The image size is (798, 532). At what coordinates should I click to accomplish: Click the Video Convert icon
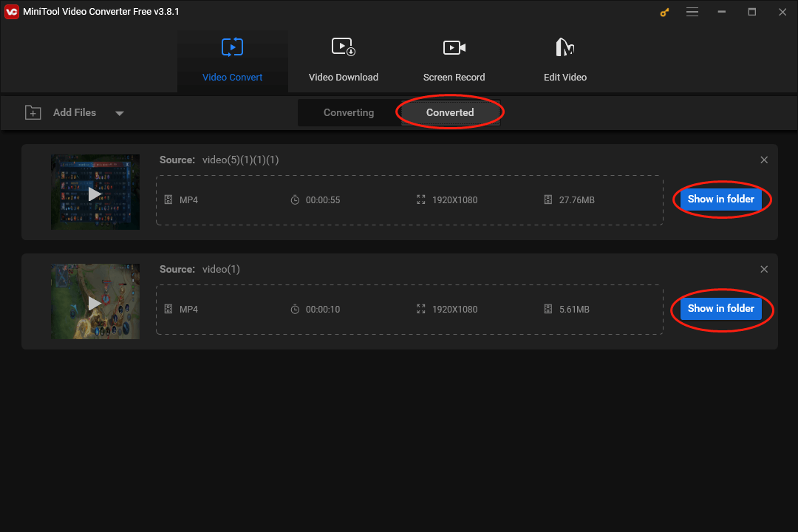click(232, 47)
